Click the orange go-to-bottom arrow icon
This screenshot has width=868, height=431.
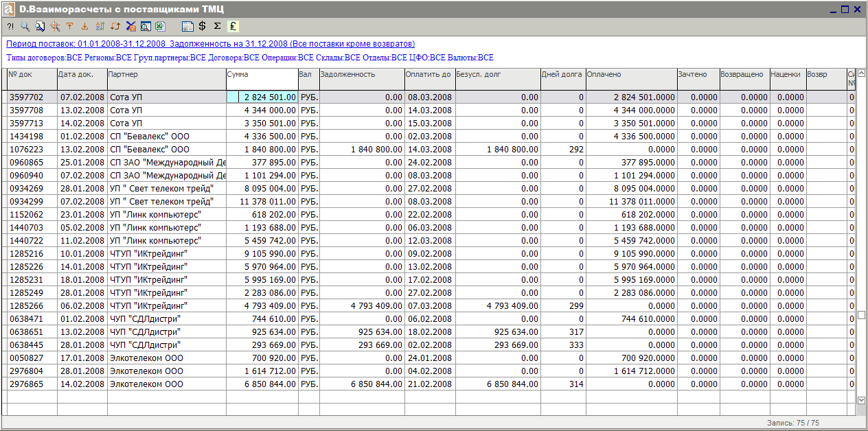pos(84,26)
